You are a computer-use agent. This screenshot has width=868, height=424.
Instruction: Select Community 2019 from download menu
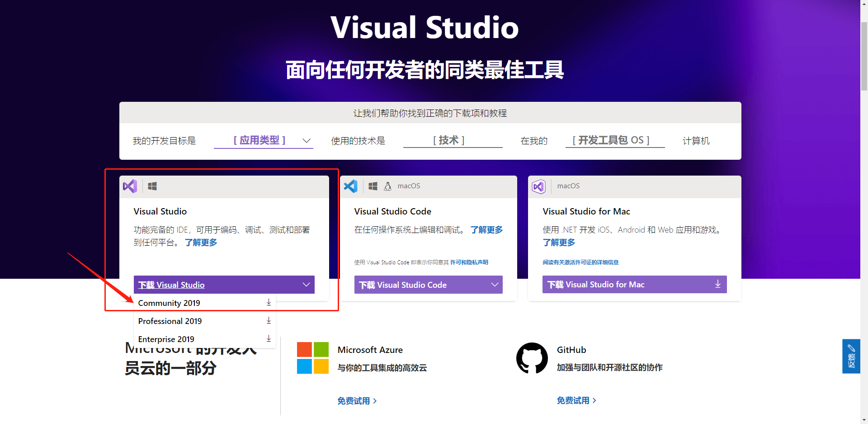coord(205,303)
